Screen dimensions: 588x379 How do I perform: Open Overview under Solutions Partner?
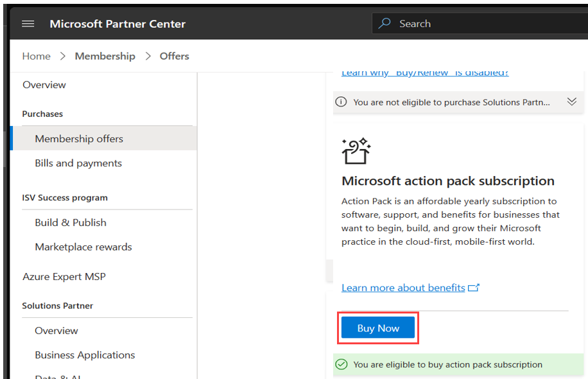click(x=56, y=331)
